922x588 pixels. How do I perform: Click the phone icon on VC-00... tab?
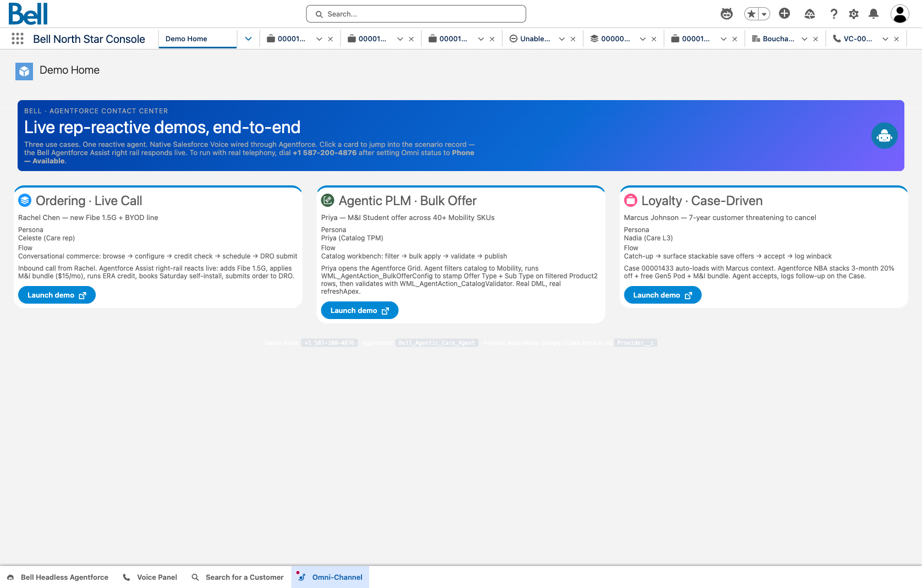837,39
